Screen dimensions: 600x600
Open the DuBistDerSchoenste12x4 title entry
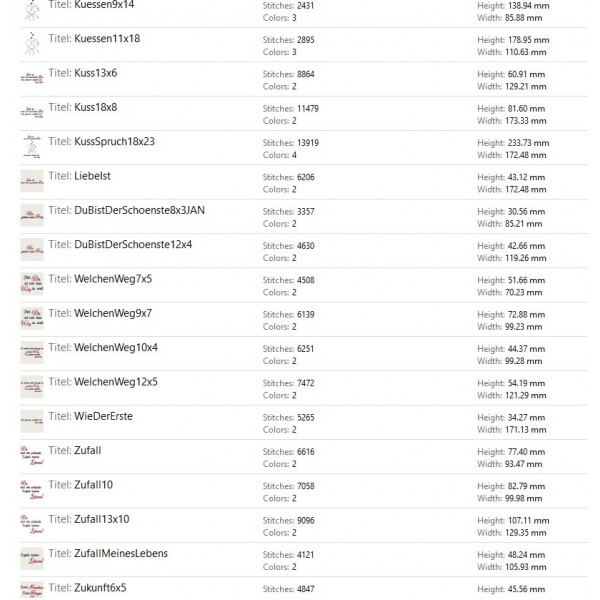tap(133, 244)
